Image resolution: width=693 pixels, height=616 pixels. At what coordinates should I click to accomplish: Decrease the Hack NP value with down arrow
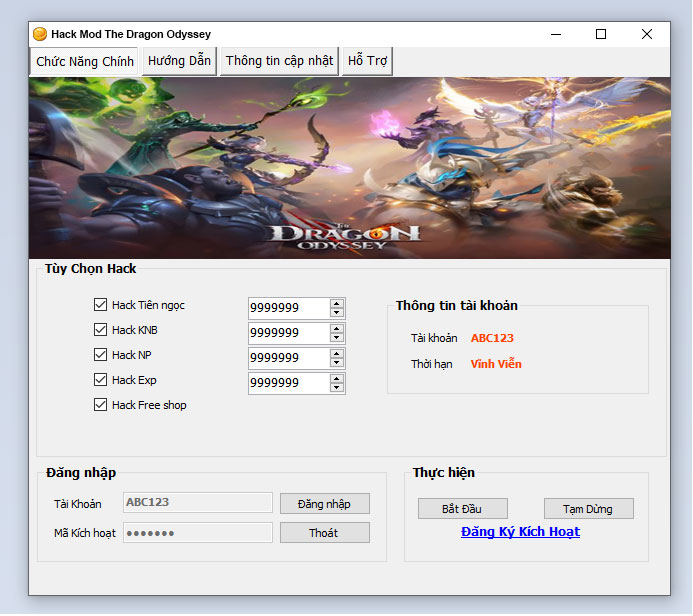pyautogui.click(x=337, y=363)
